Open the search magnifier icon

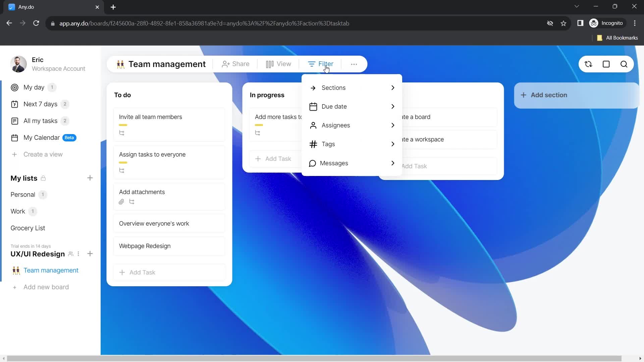click(x=624, y=64)
